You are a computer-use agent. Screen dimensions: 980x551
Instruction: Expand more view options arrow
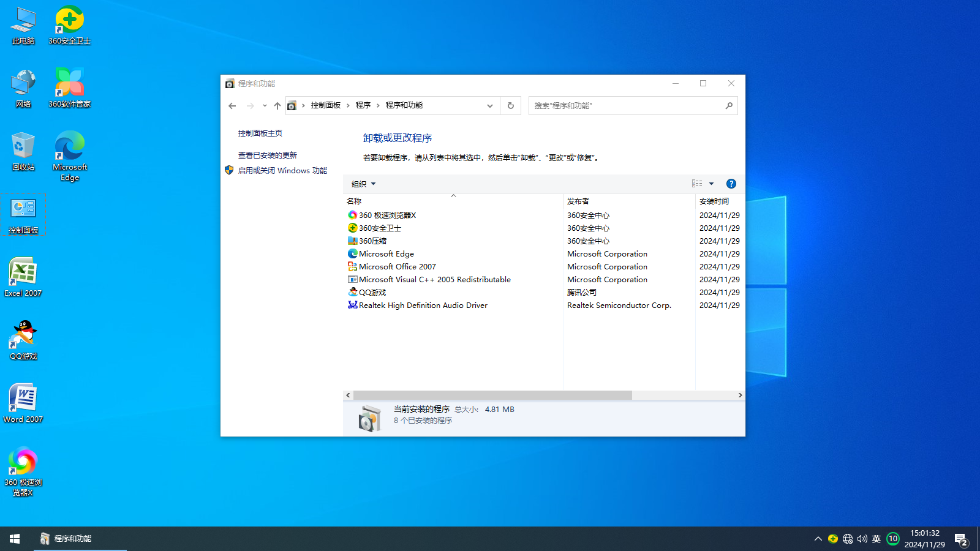pos(711,184)
